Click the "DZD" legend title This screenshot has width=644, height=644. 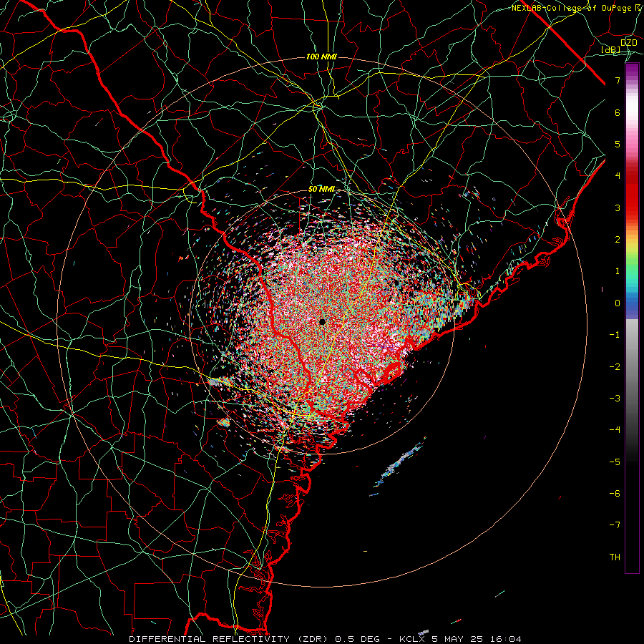click(x=628, y=43)
